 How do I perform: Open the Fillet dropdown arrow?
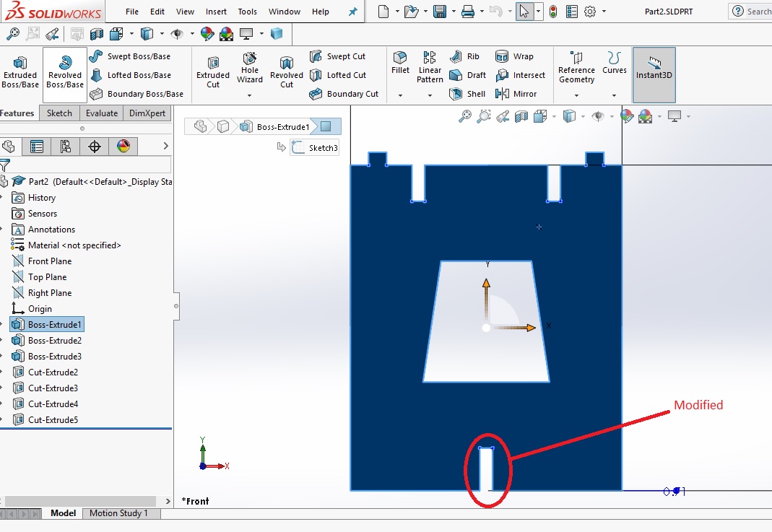point(400,95)
